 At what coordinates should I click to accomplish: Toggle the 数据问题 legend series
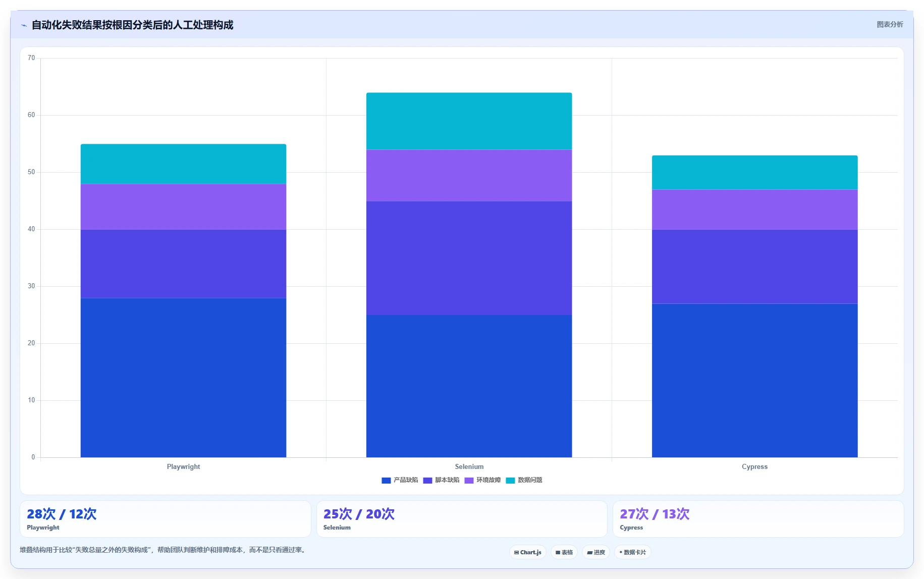[x=524, y=480]
